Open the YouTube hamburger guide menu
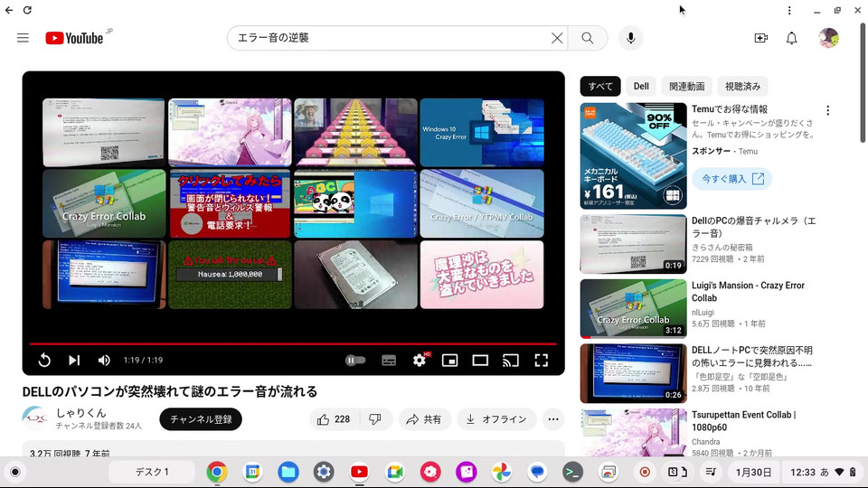 point(23,38)
